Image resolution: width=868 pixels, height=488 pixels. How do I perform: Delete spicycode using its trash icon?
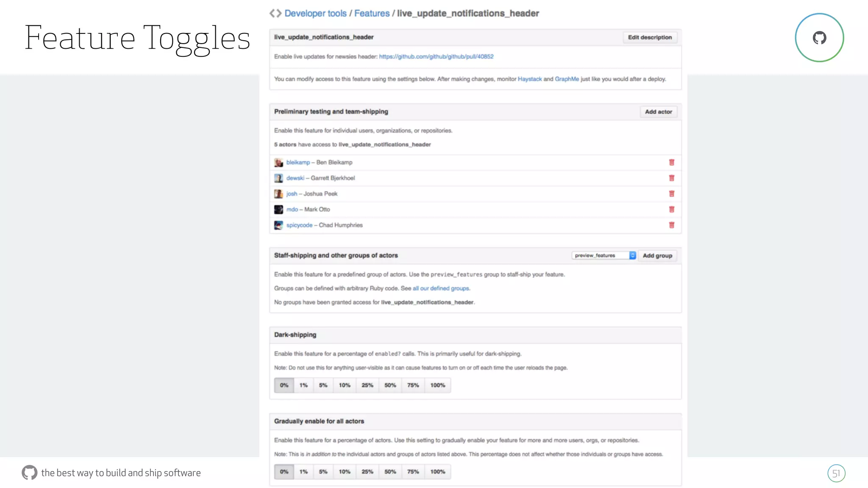point(671,225)
